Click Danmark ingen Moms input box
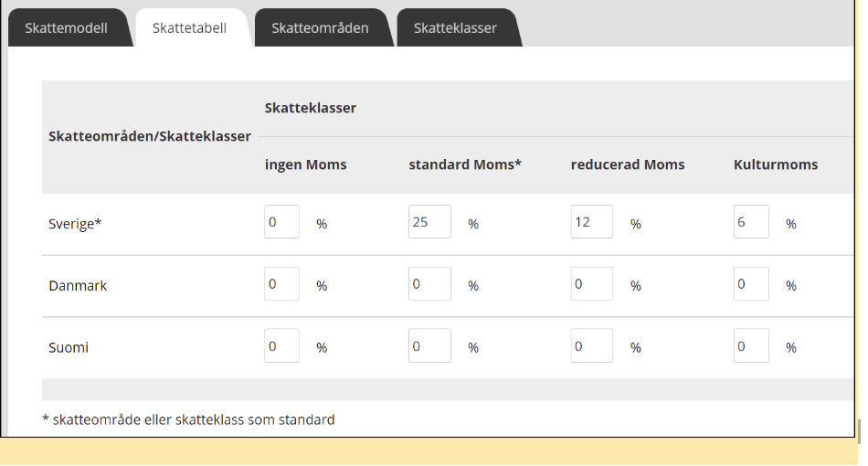Viewport: 868px width, 466px height. click(x=281, y=284)
